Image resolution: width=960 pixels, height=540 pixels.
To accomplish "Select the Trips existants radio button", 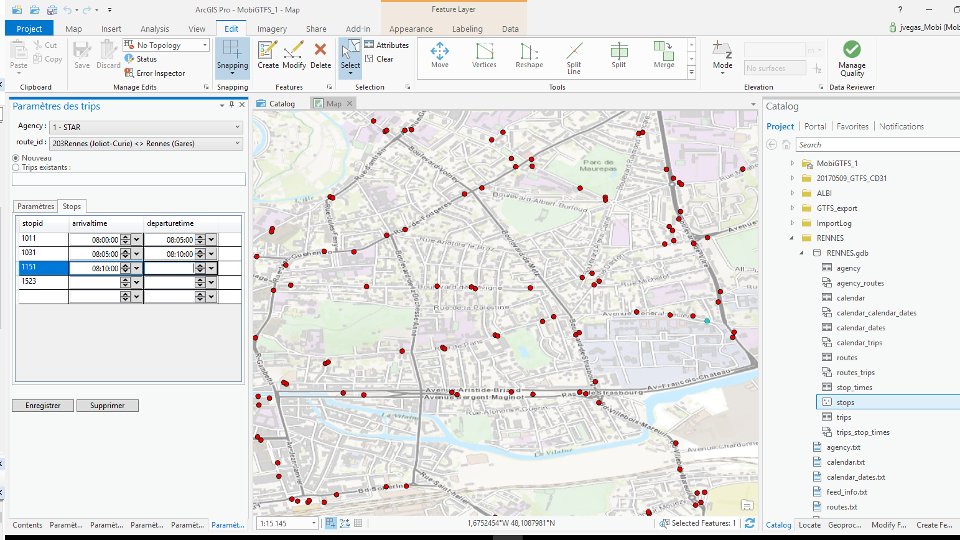I will click(x=16, y=167).
